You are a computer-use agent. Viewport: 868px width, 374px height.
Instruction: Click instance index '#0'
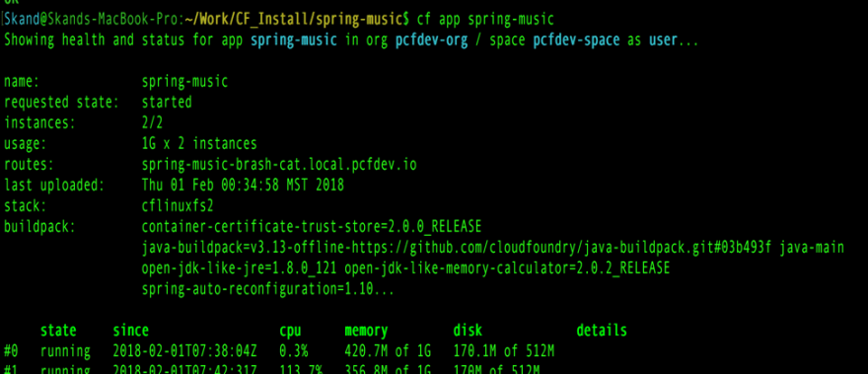[11, 351]
